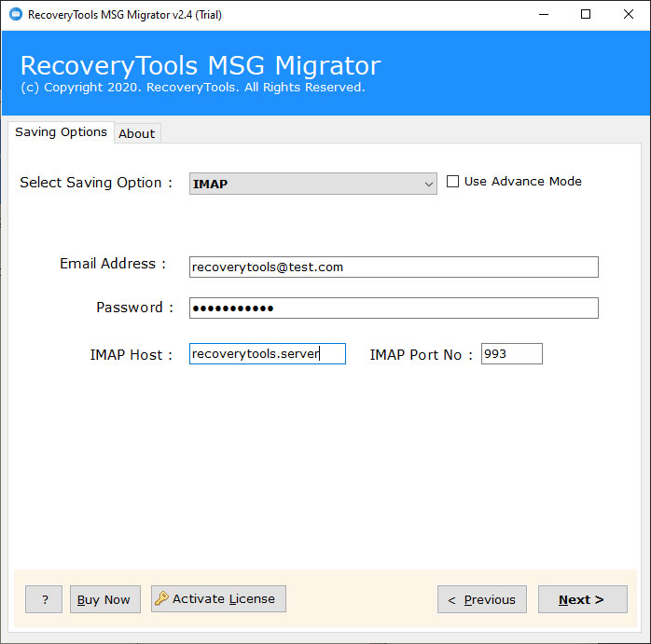
Task: Click the 'RecoveryTools MSG Migrator' banner heading
Action: [x=201, y=65]
